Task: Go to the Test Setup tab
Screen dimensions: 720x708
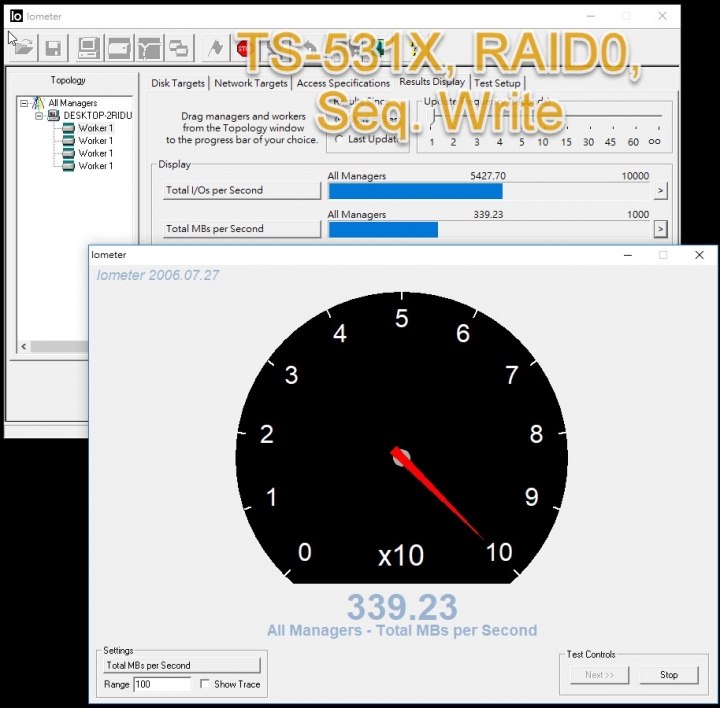Action: [497, 83]
